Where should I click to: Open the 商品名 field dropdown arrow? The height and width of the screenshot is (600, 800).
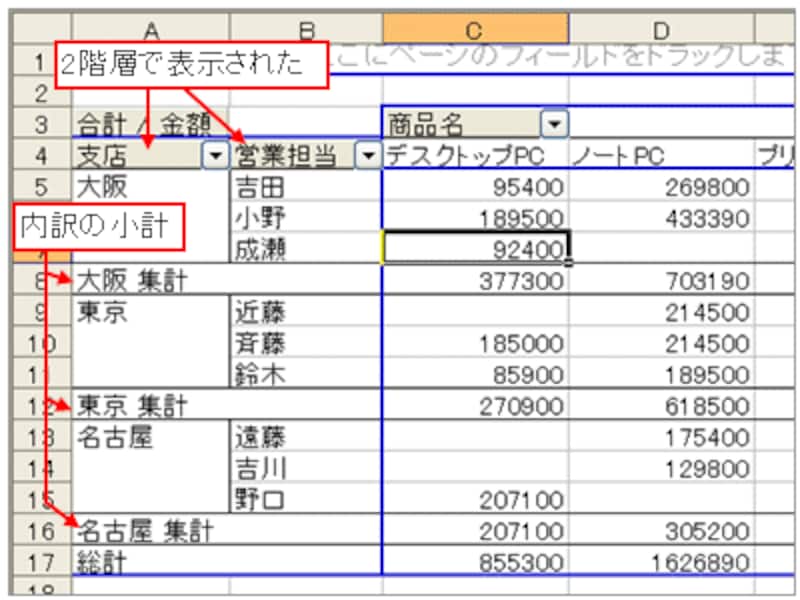tap(553, 124)
